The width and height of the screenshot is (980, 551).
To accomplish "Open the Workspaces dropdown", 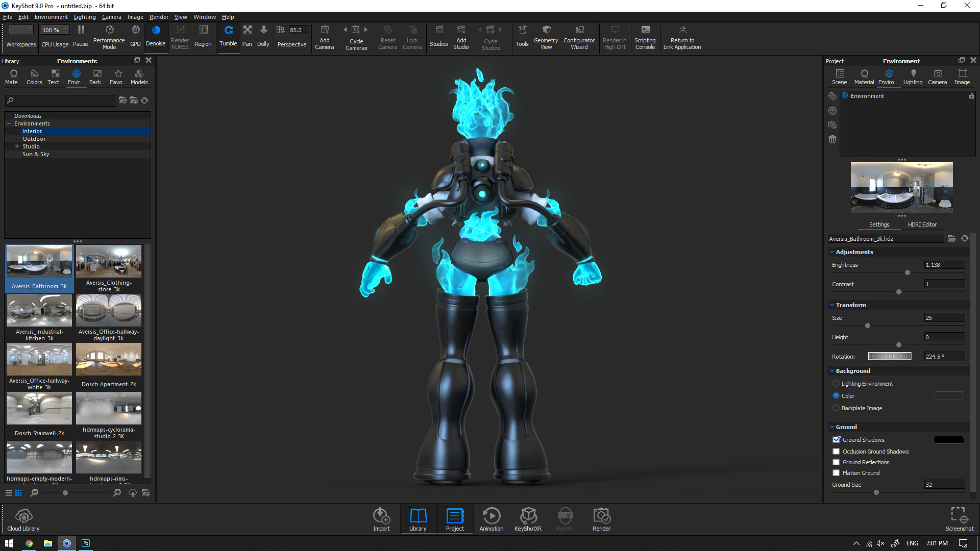I will point(21,30).
